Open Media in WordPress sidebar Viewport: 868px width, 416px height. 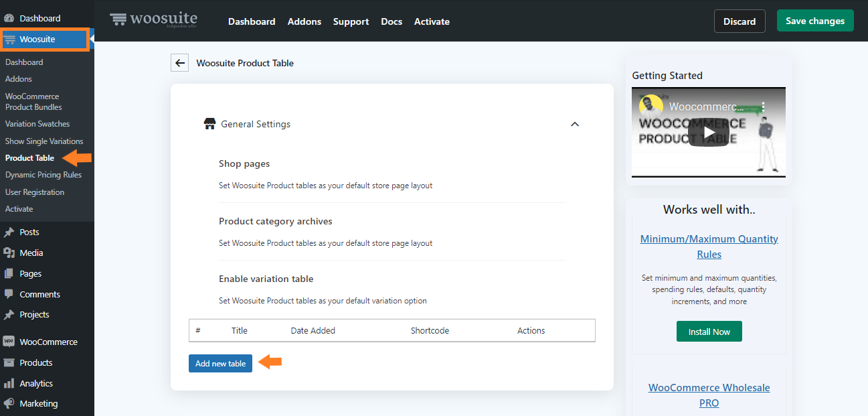tap(31, 253)
